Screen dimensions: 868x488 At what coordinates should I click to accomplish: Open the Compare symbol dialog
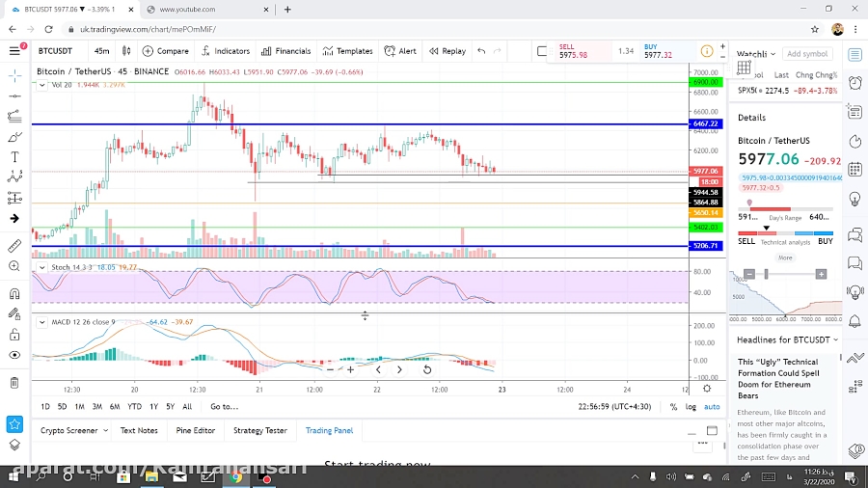coord(166,51)
